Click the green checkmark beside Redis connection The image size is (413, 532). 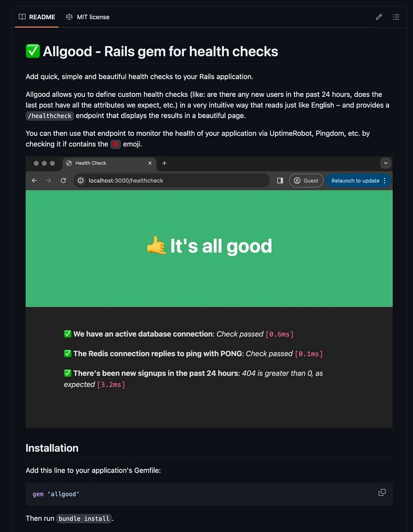click(68, 354)
